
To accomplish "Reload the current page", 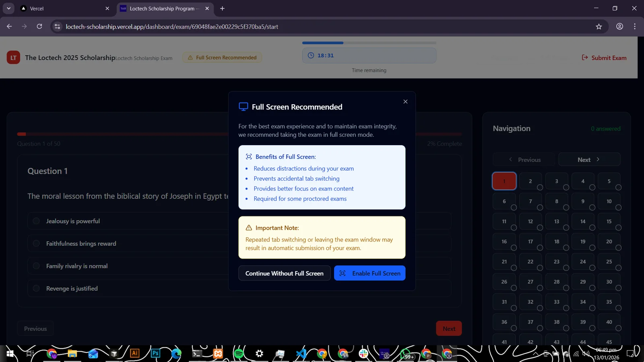I will (x=39, y=27).
